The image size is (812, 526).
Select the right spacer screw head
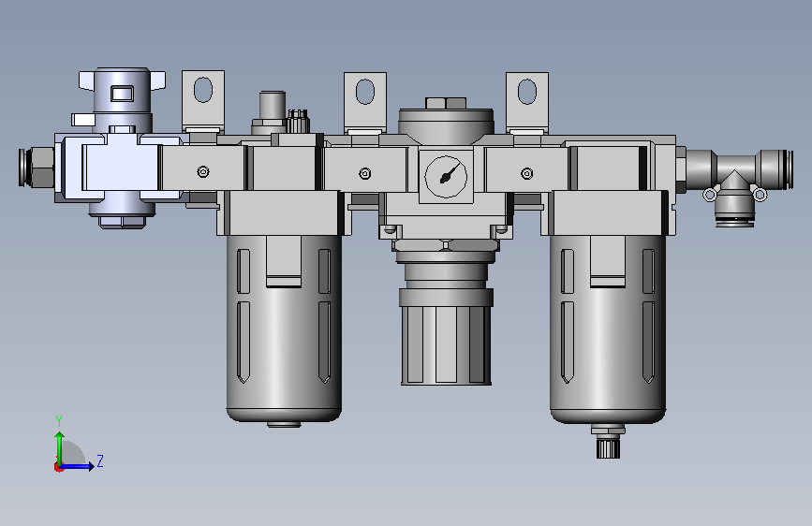527,173
